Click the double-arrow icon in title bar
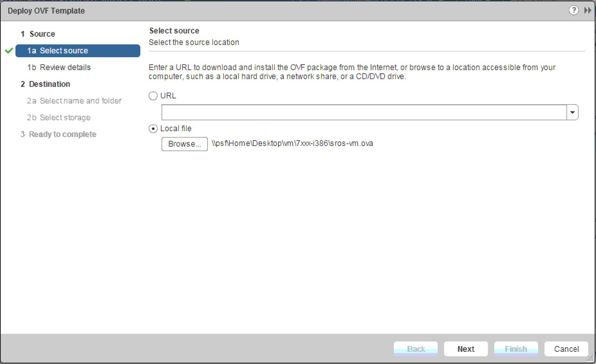Screen dimensions: 596x364 tap(588, 11)
